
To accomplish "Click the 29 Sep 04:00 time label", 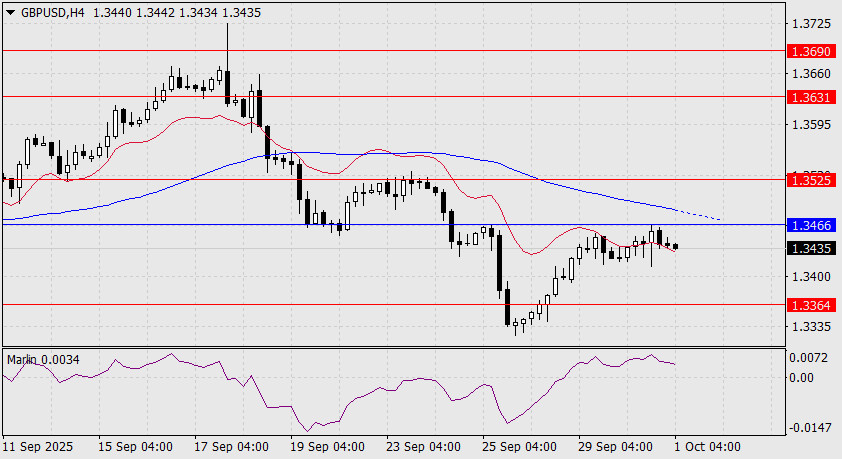I will click(615, 447).
